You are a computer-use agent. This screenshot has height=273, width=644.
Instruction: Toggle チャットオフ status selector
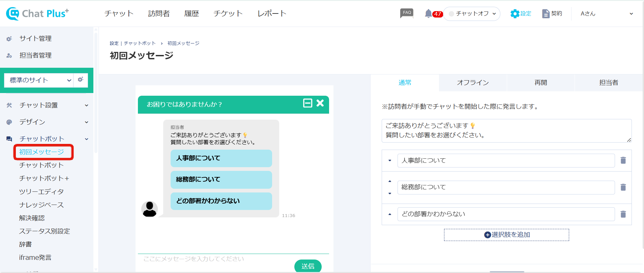click(x=472, y=14)
